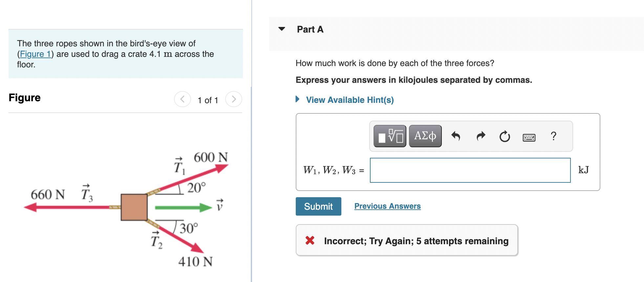Click the red X incorrect indicator
The width and height of the screenshot is (644, 282).
[x=310, y=241]
